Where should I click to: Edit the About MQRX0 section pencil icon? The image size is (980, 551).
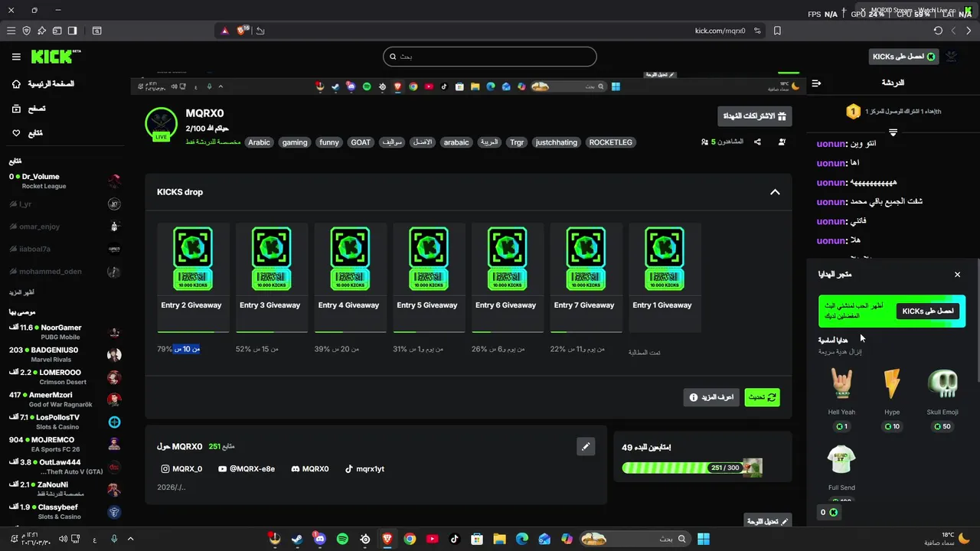tap(586, 446)
